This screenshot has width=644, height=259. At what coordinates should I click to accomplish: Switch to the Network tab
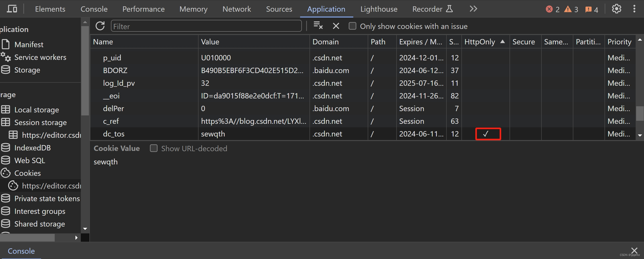237,9
